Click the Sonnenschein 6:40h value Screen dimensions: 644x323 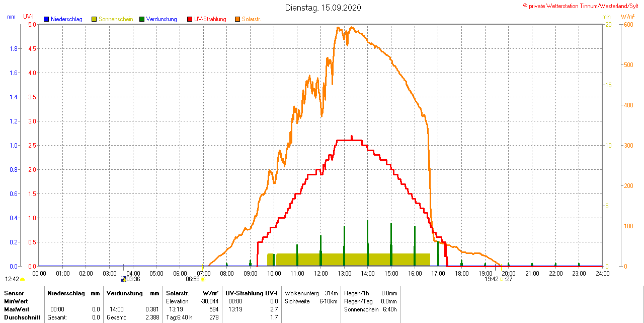coord(390,309)
